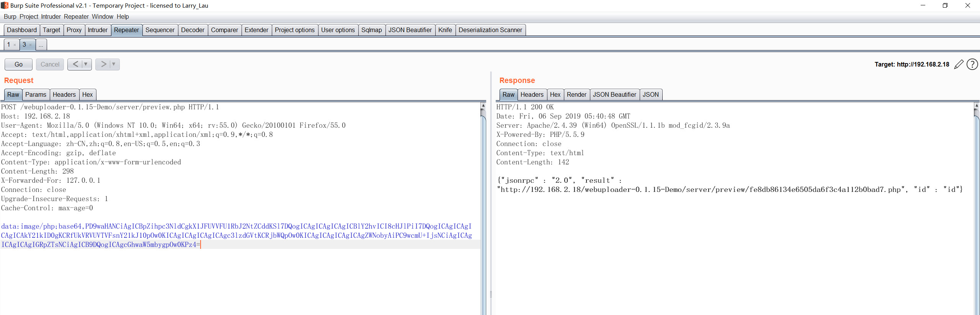
Task: Switch to the Dashboard tab
Action: 22,30
